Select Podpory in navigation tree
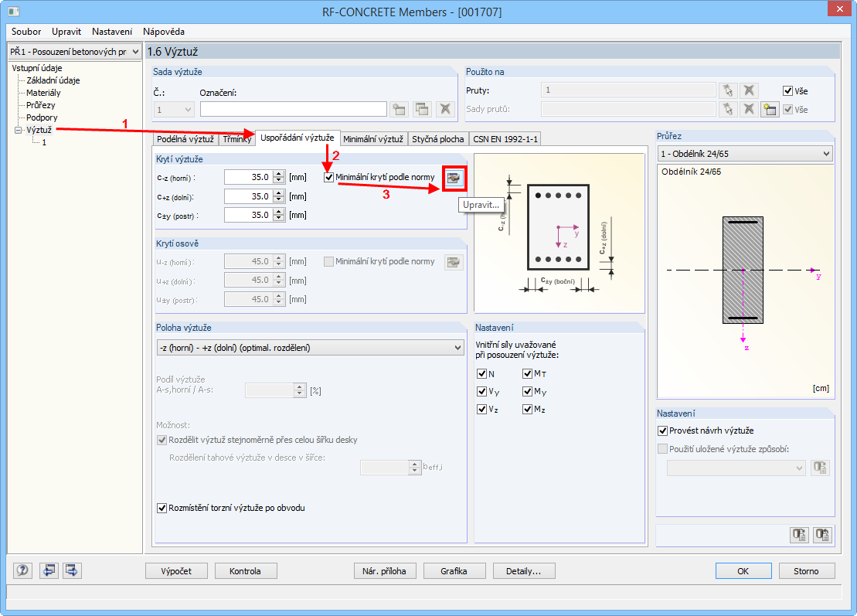The height and width of the screenshot is (616, 857). [42, 117]
